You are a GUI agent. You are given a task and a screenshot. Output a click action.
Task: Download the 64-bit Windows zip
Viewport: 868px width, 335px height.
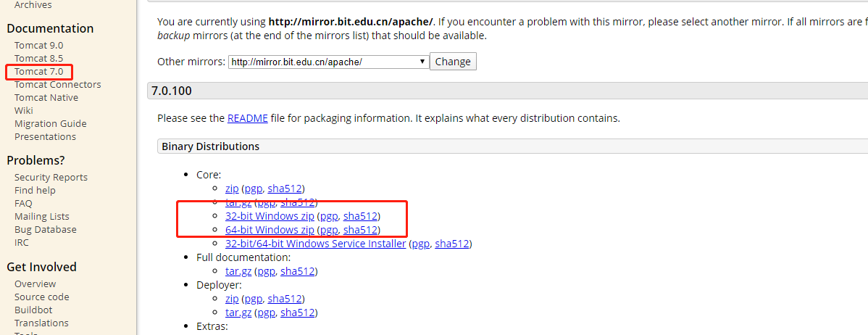(270, 230)
